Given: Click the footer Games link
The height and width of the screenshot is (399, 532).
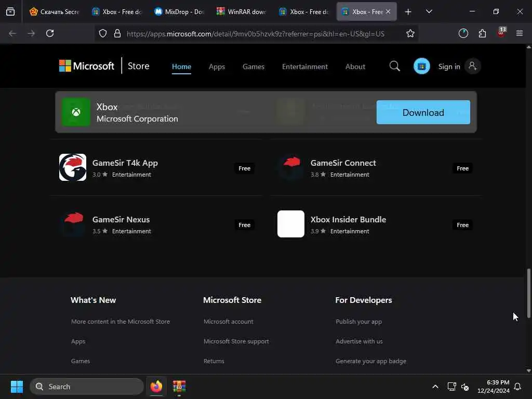Looking at the screenshot, I should 81,361.
